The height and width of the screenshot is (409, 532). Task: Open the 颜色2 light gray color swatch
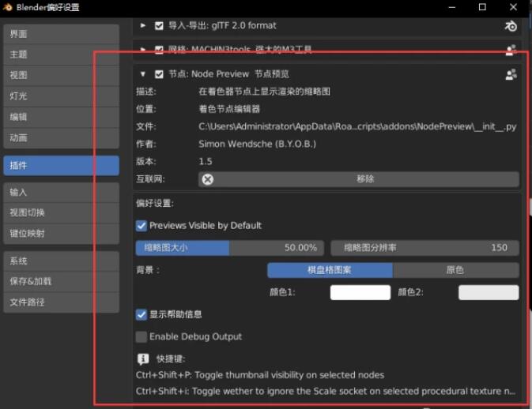[x=489, y=292]
